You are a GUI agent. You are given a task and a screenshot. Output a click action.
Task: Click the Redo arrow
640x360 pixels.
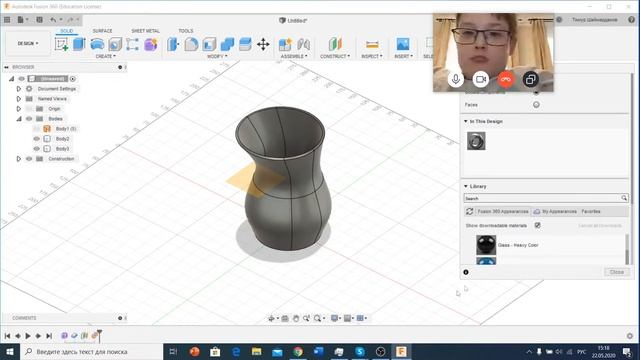tap(70, 20)
